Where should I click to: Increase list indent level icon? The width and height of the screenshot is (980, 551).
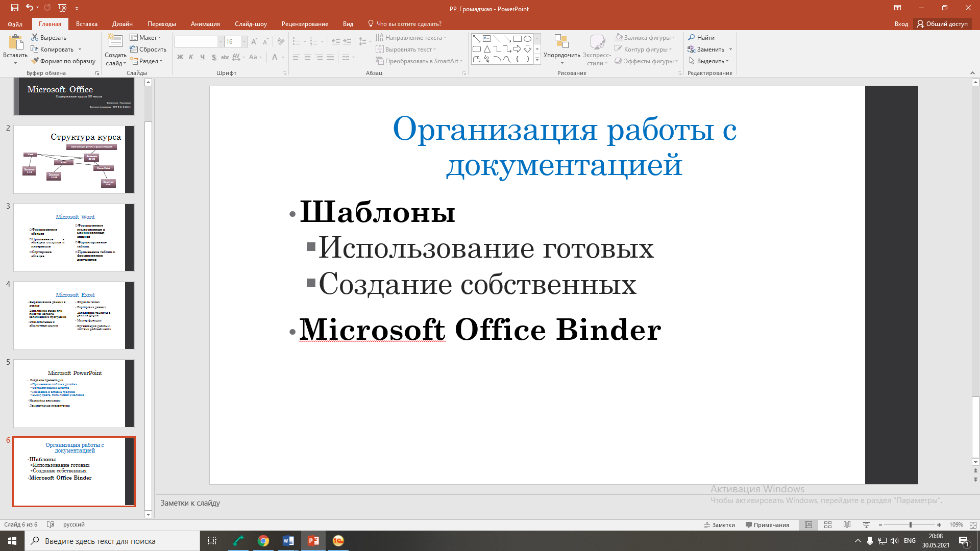[347, 41]
